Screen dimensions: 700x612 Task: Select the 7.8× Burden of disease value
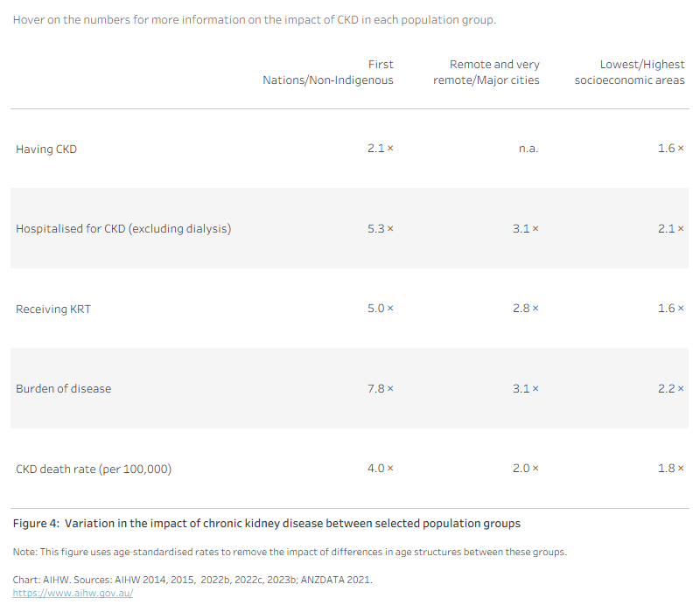tap(381, 388)
